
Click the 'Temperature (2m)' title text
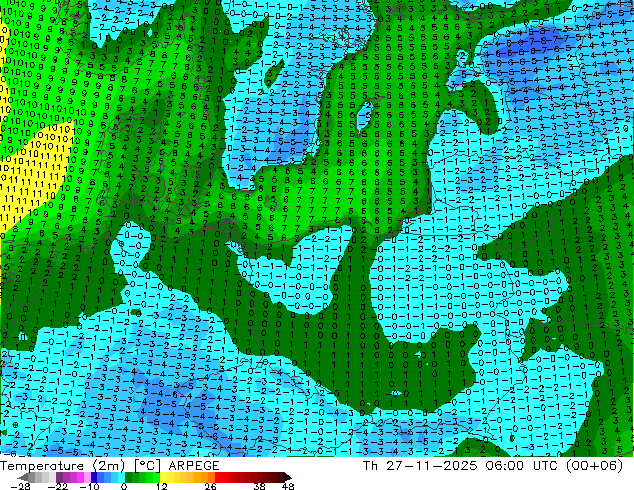[x=63, y=466]
